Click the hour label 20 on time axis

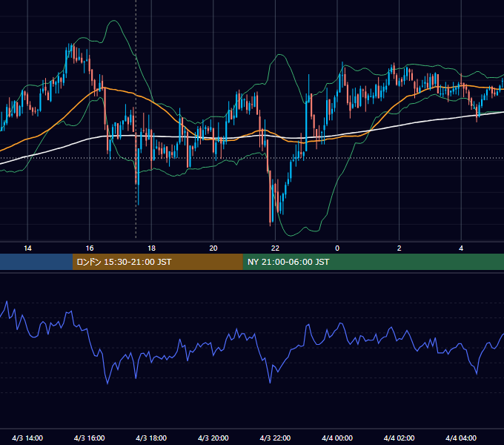(213, 248)
